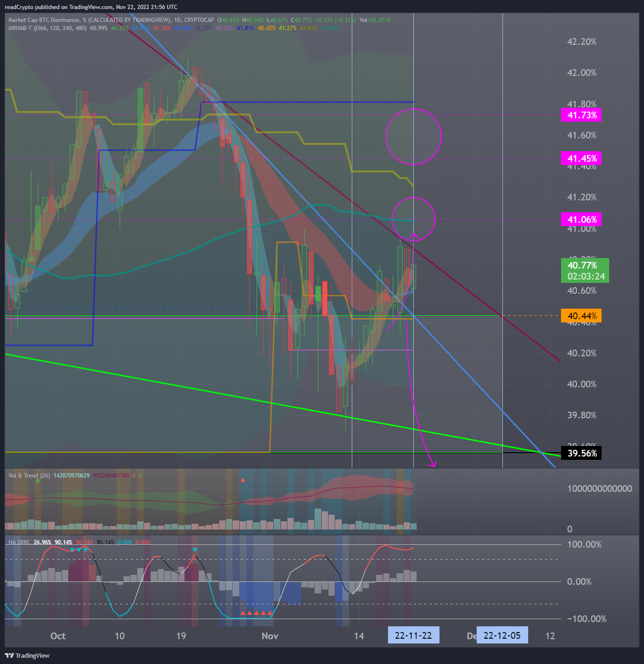Click the 60.99% value in MRHAB-T legend
The image size is (644, 664).
click(x=99, y=28)
